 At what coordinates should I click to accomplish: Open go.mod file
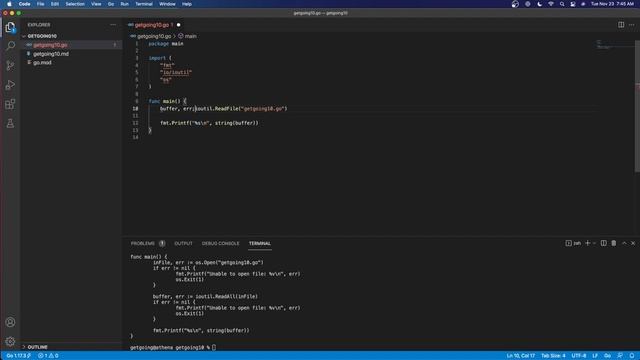(42, 63)
